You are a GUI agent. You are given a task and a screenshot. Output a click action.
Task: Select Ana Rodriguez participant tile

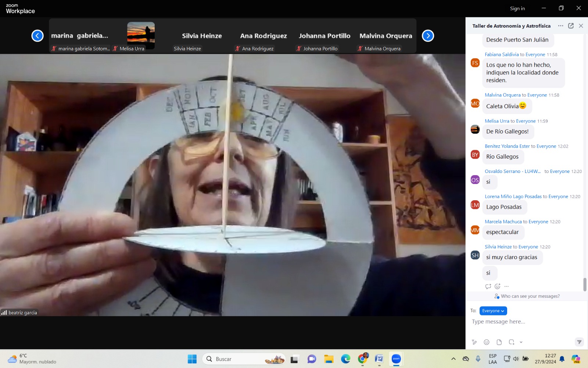(x=263, y=36)
